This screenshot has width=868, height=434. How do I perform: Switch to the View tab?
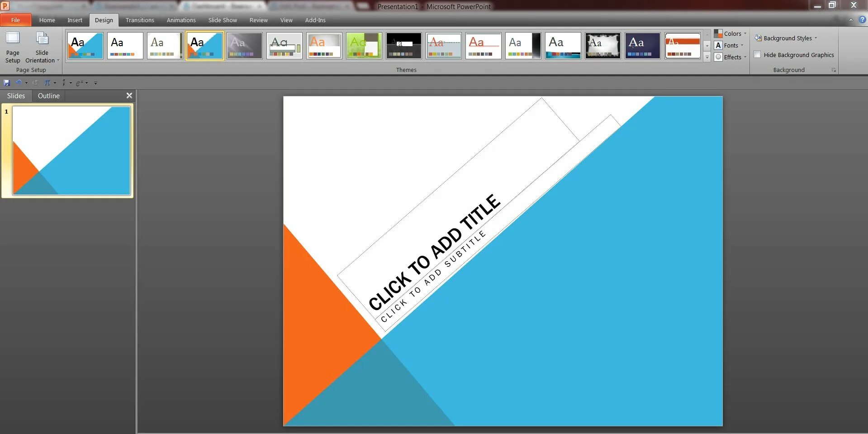pyautogui.click(x=286, y=20)
